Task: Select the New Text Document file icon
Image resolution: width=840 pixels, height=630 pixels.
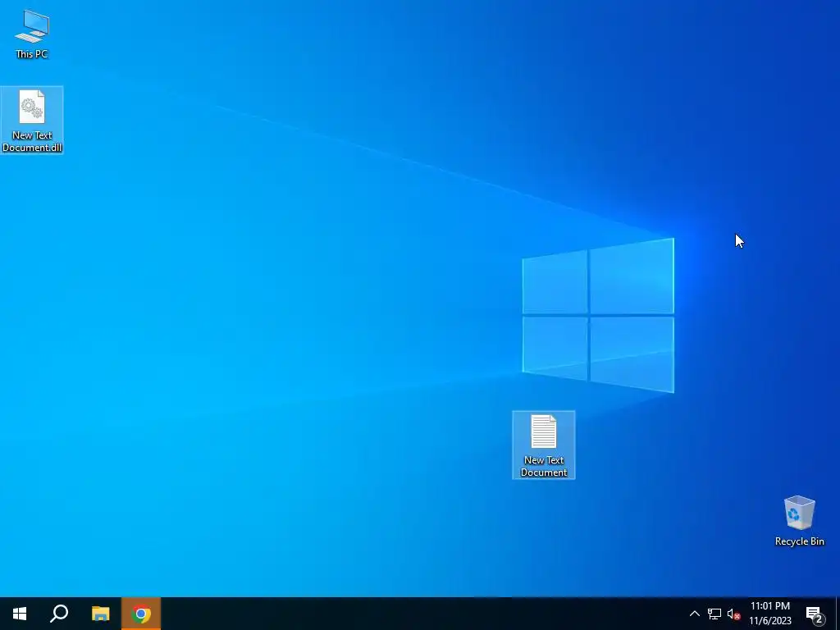Action: point(544,445)
